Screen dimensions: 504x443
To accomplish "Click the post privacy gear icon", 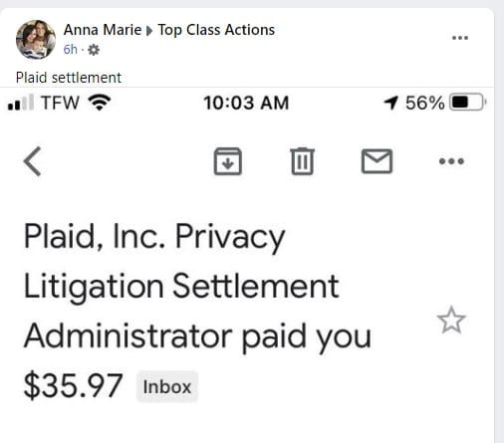I will 94,50.
